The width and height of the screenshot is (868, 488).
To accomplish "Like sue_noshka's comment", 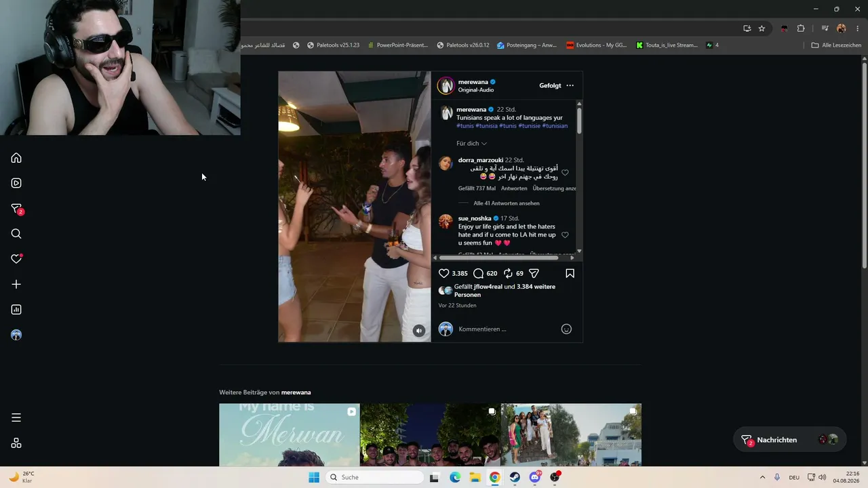I will click(565, 235).
